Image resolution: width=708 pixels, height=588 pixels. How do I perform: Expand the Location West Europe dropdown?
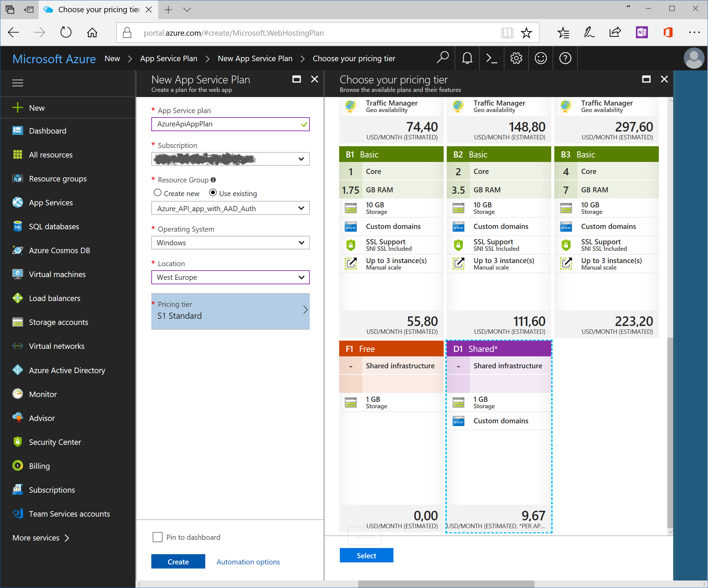230,277
